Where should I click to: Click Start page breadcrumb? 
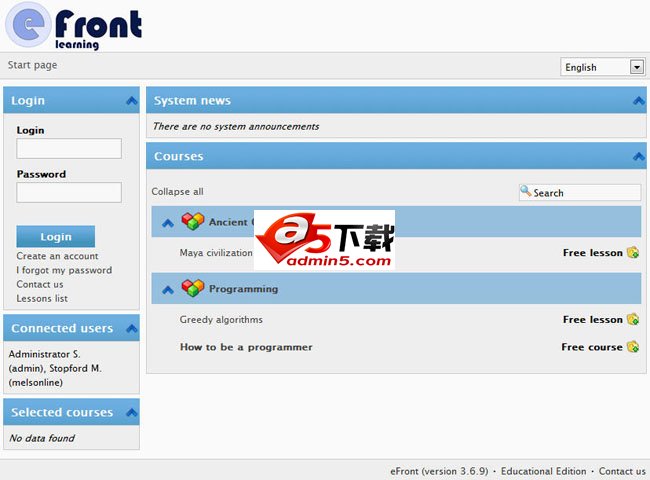pos(32,65)
